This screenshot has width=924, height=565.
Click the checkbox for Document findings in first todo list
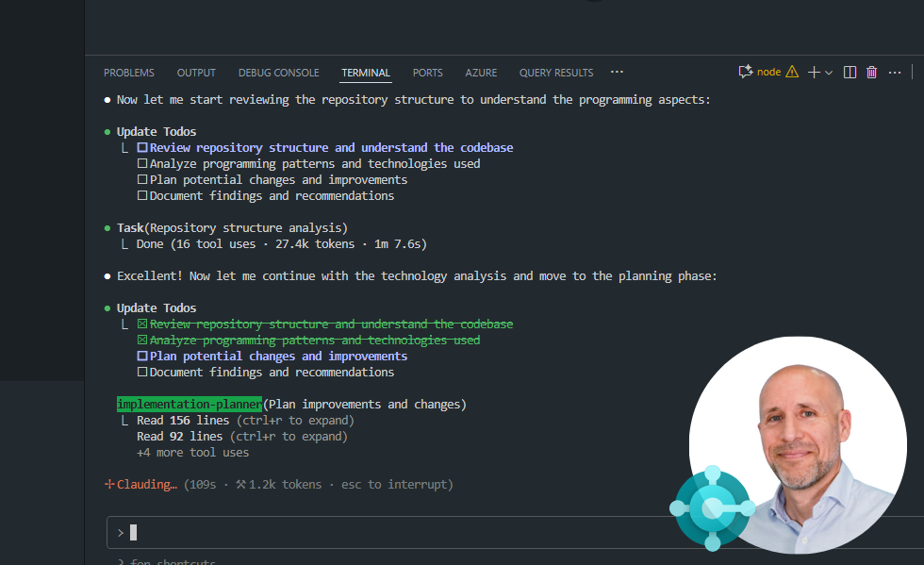(x=142, y=196)
